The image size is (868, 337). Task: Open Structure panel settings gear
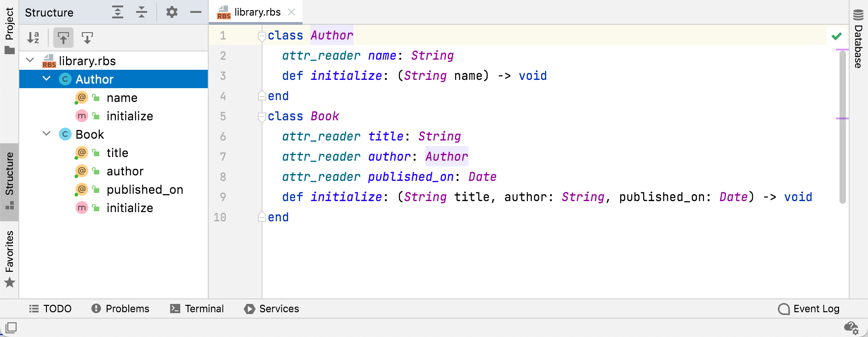pos(172,12)
